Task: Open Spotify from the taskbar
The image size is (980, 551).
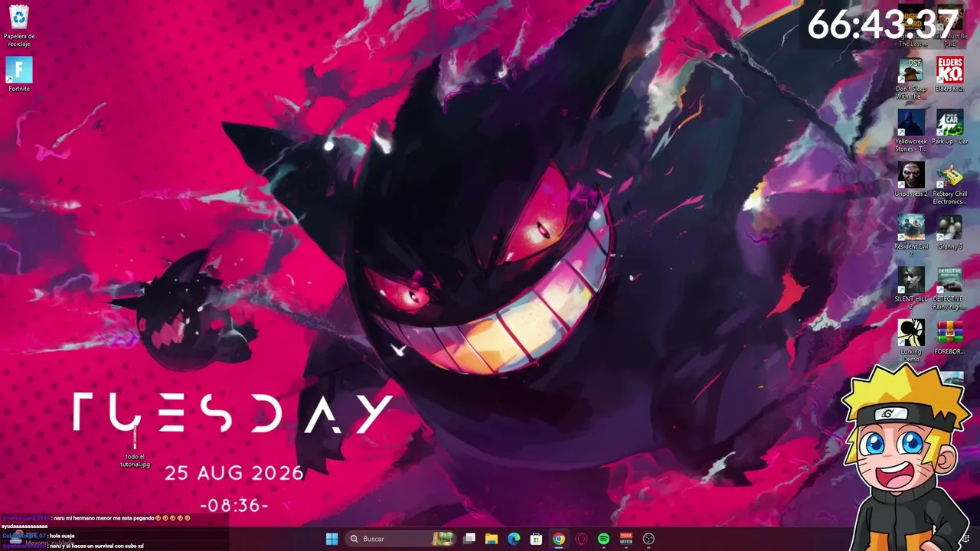Action: coord(603,539)
